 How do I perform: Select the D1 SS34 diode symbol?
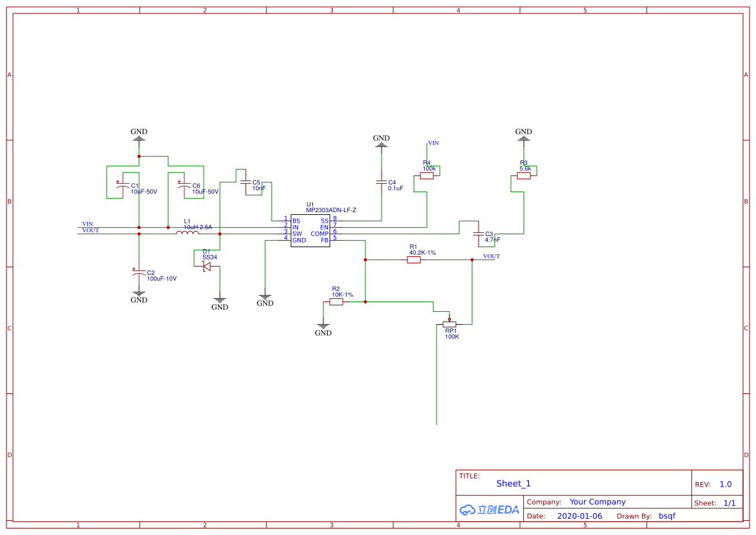click(x=207, y=267)
